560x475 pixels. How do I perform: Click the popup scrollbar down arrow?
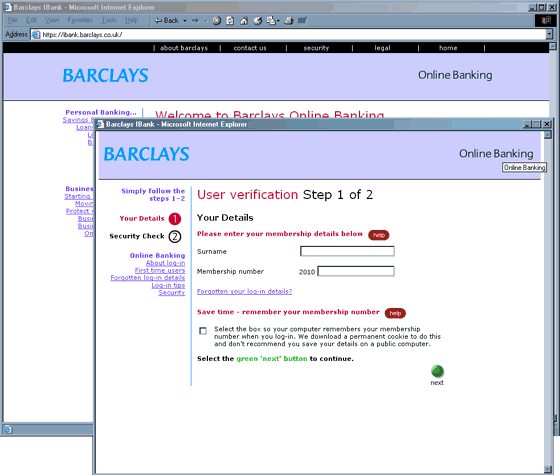(548, 469)
